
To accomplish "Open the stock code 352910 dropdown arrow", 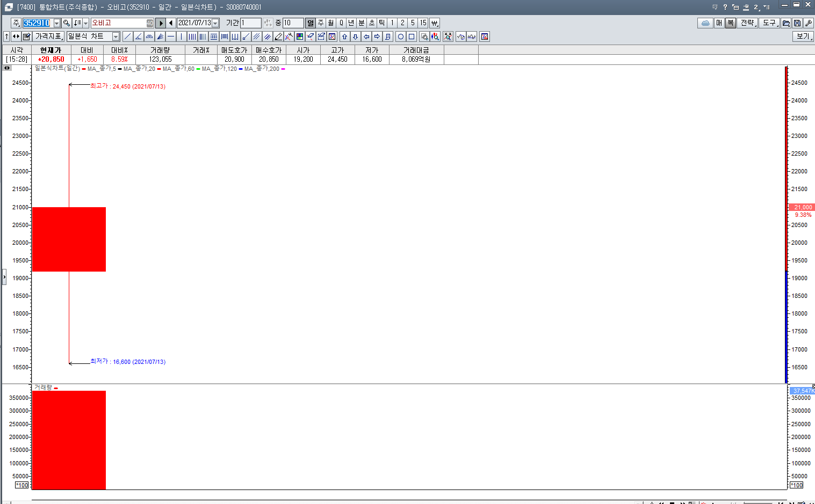I will point(56,23).
